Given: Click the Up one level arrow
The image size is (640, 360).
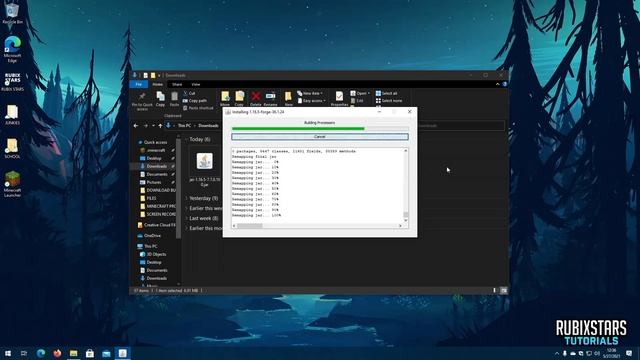Looking at the screenshot, I should [x=160, y=126].
